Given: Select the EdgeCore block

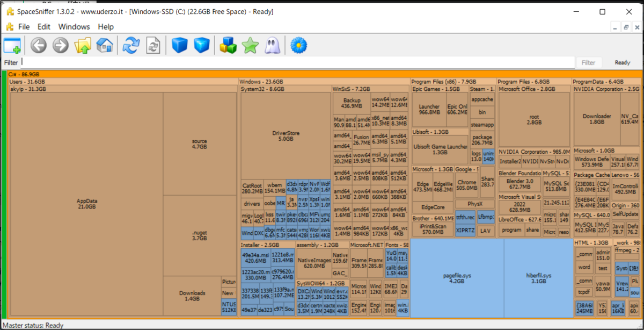Looking at the screenshot, I should (433, 207).
